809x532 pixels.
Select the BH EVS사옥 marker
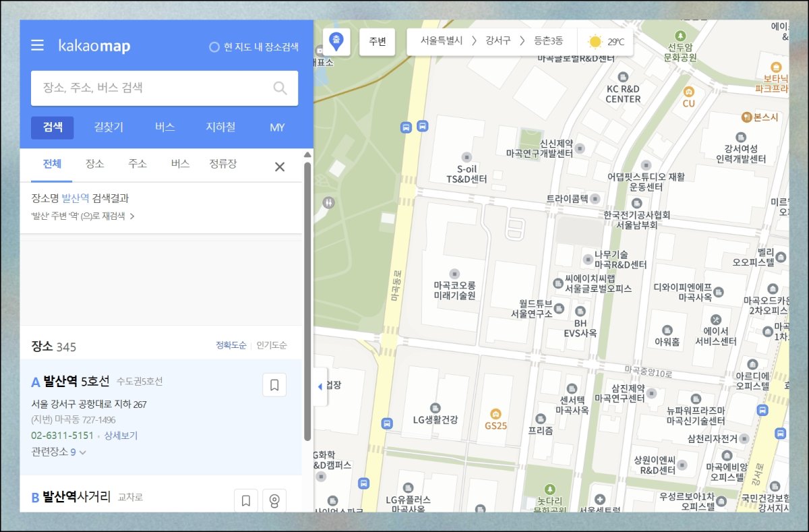coord(580,312)
